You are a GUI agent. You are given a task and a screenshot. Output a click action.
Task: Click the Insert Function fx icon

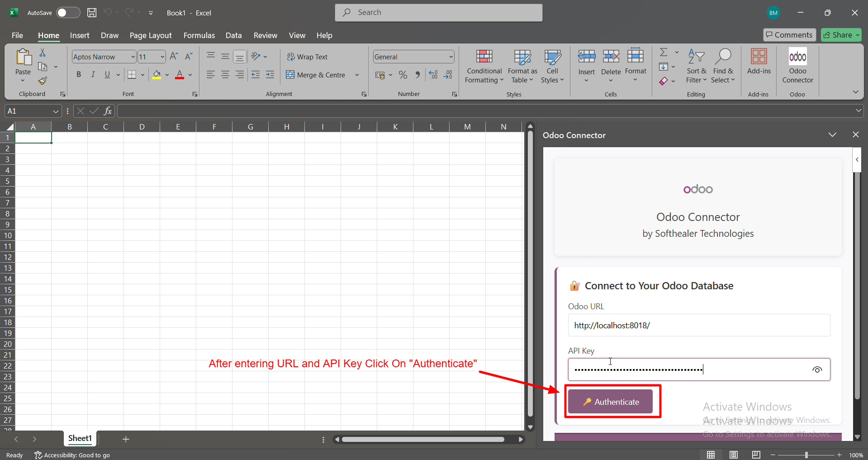[108, 111]
